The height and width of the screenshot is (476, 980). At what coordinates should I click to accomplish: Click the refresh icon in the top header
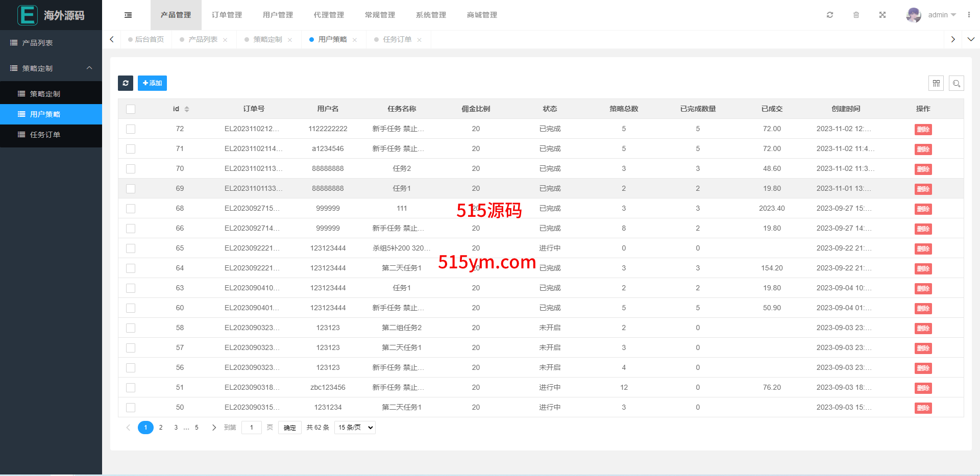tap(830, 15)
